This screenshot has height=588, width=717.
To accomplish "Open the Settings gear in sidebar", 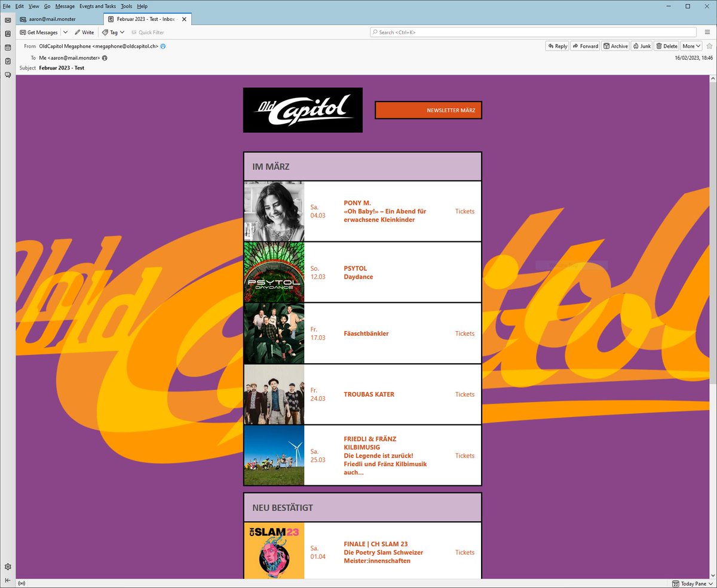I will (x=8, y=566).
